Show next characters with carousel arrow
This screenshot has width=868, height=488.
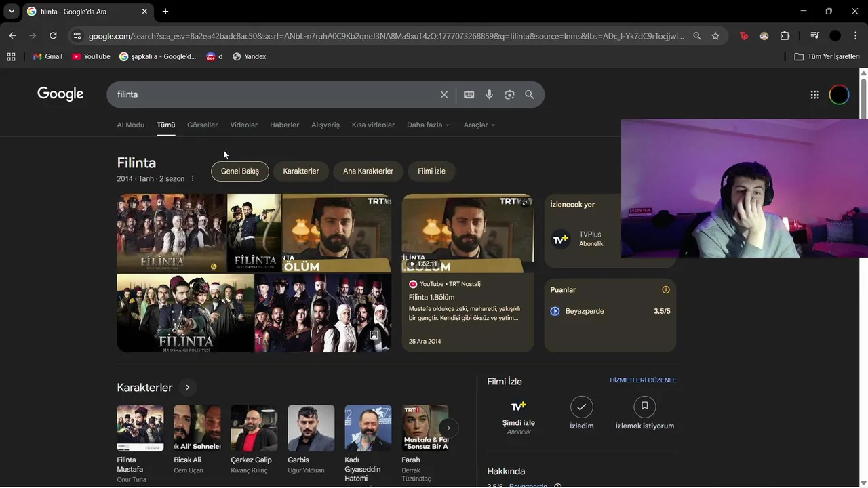click(x=448, y=428)
